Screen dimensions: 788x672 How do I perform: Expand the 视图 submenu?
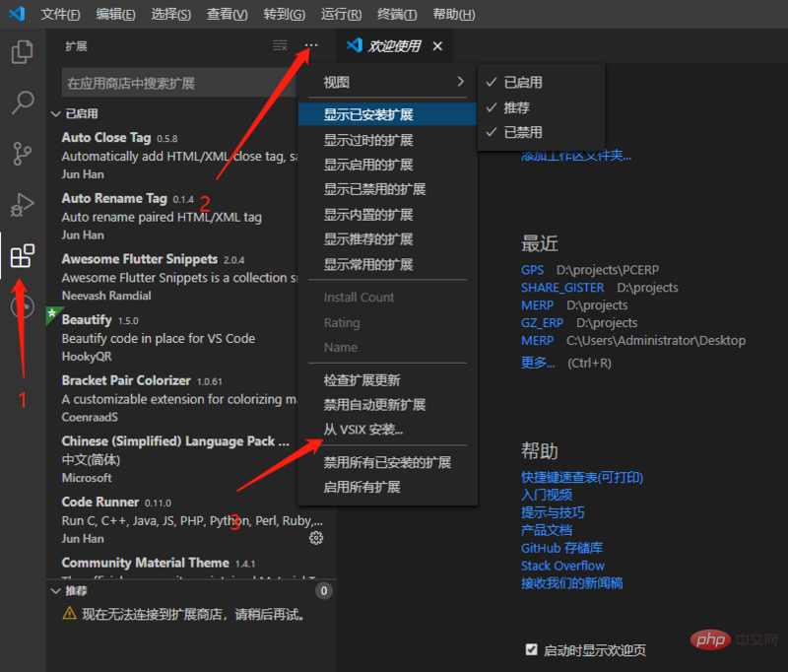pyautogui.click(x=387, y=82)
